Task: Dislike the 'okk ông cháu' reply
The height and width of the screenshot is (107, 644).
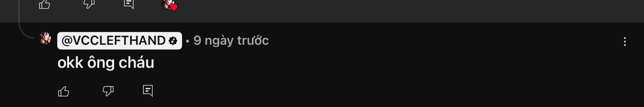Action: click(108, 91)
